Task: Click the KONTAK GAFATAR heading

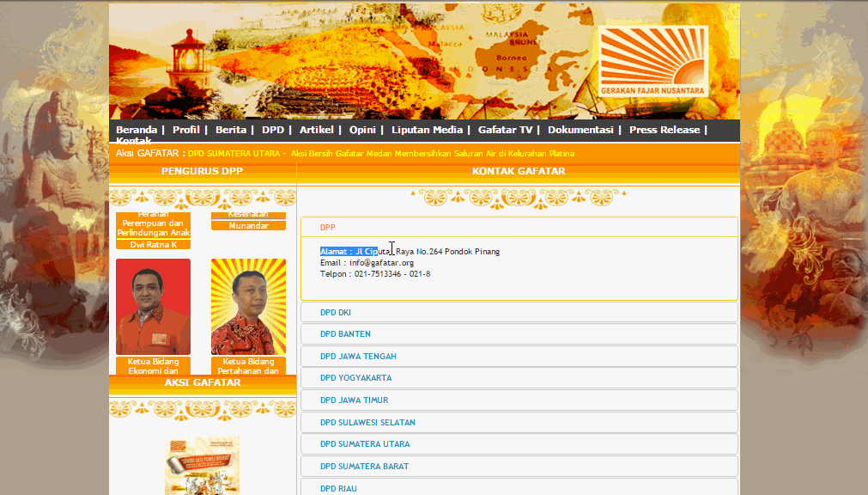Action: coord(519,171)
